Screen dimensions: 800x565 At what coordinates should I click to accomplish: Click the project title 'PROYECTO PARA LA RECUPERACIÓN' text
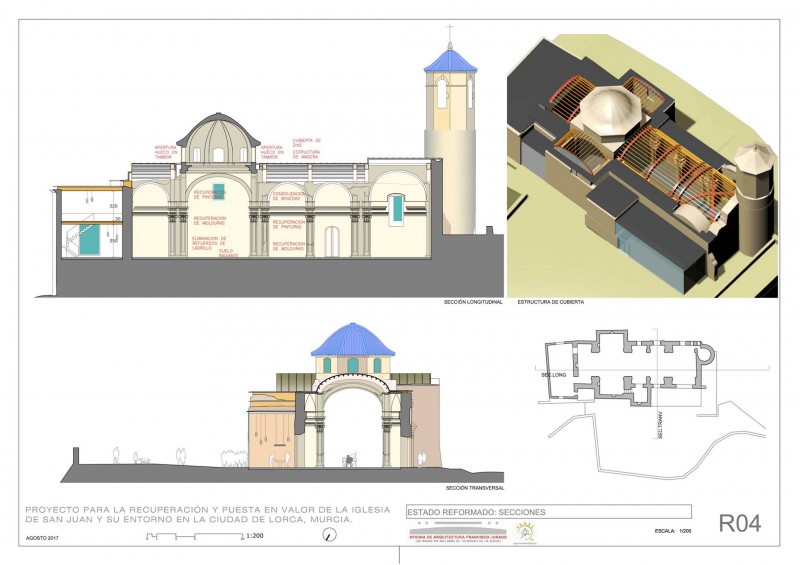[x=207, y=514]
